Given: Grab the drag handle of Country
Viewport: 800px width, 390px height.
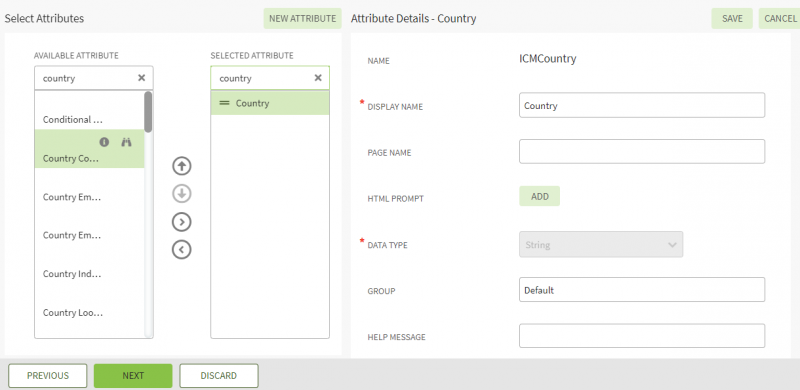Looking at the screenshot, I should click(x=224, y=103).
